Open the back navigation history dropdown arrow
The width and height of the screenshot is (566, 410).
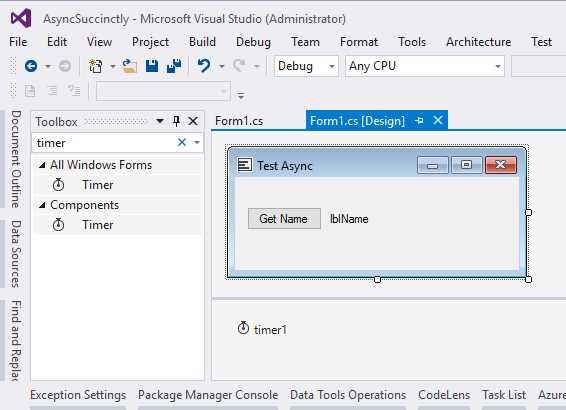[x=48, y=66]
